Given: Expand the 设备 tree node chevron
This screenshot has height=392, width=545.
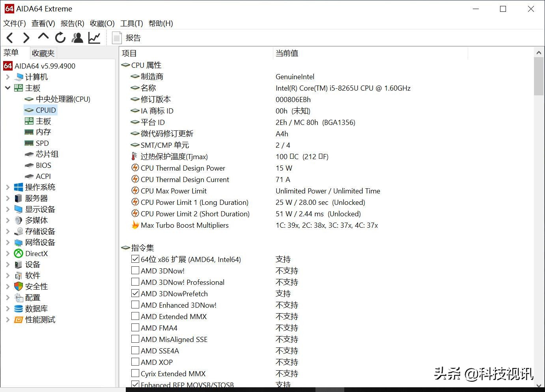Looking at the screenshot, I should tap(7, 264).
